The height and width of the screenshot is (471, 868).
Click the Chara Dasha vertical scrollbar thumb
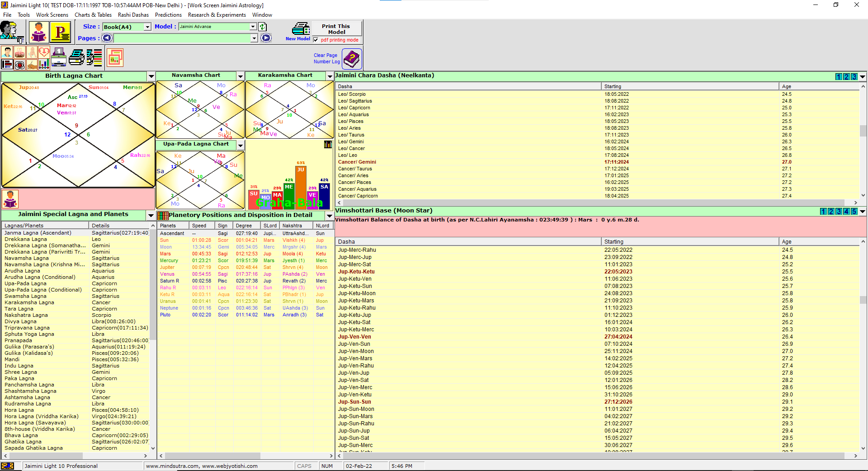click(863, 131)
